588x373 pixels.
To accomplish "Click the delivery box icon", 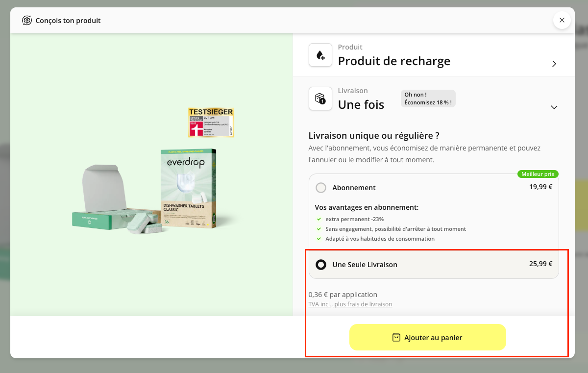I will coord(320,99).
